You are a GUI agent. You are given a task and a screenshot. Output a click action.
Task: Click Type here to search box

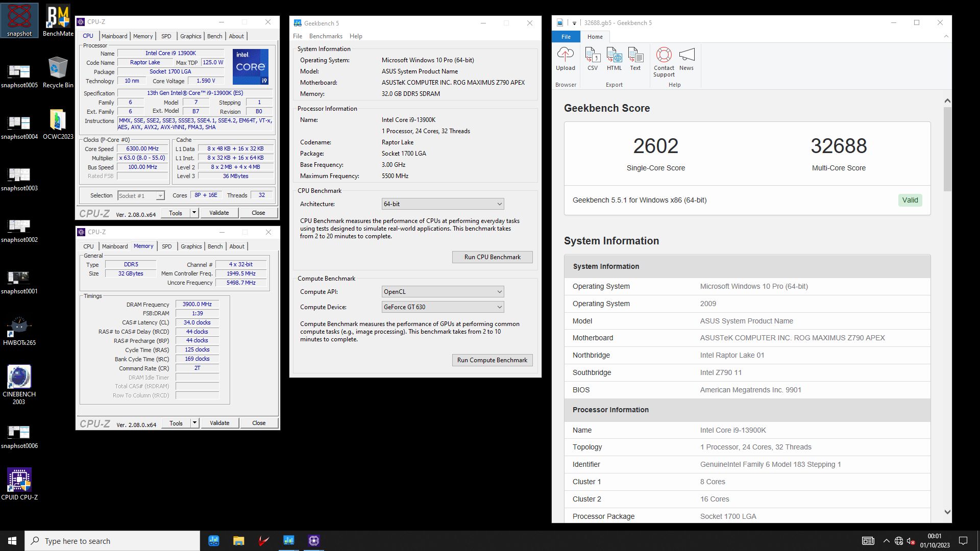112,541
